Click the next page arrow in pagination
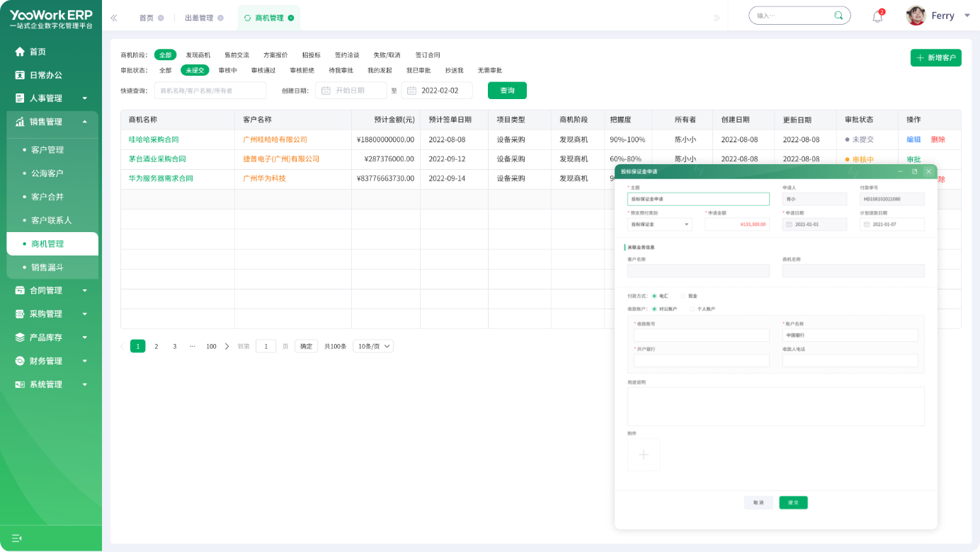Viewport: 980px width, 552px height. point(227,346)
